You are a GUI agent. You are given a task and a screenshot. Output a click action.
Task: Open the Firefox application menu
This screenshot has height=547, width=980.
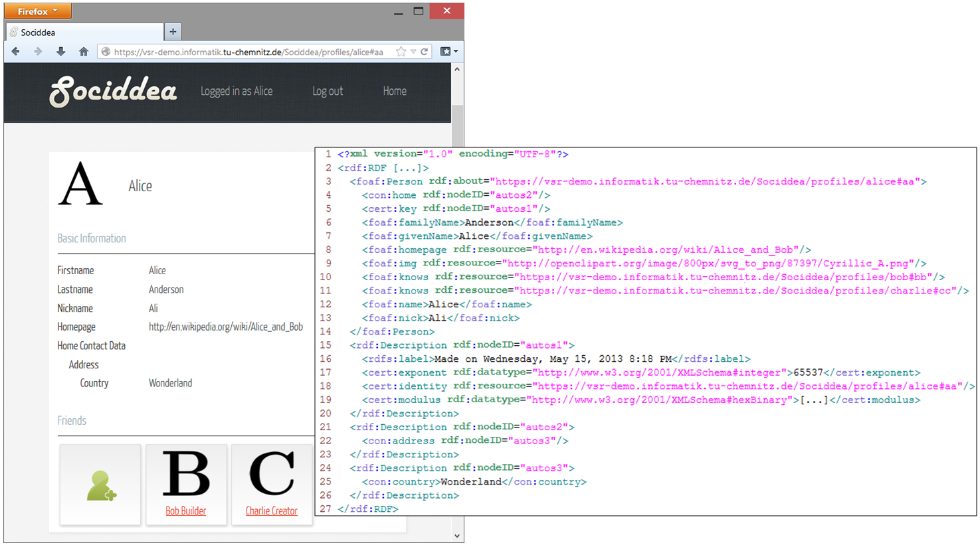[37, 11]
